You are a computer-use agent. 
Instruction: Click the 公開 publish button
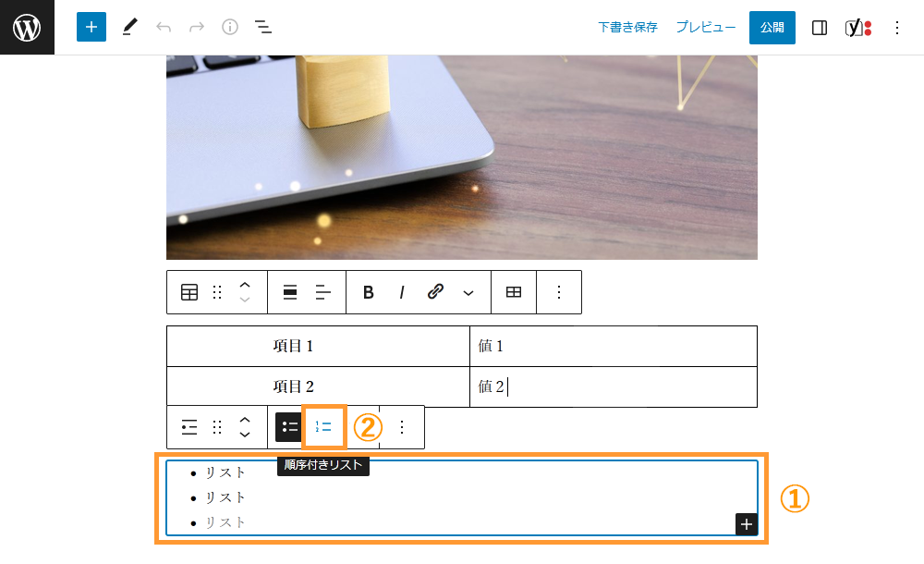tap(772, 27)
